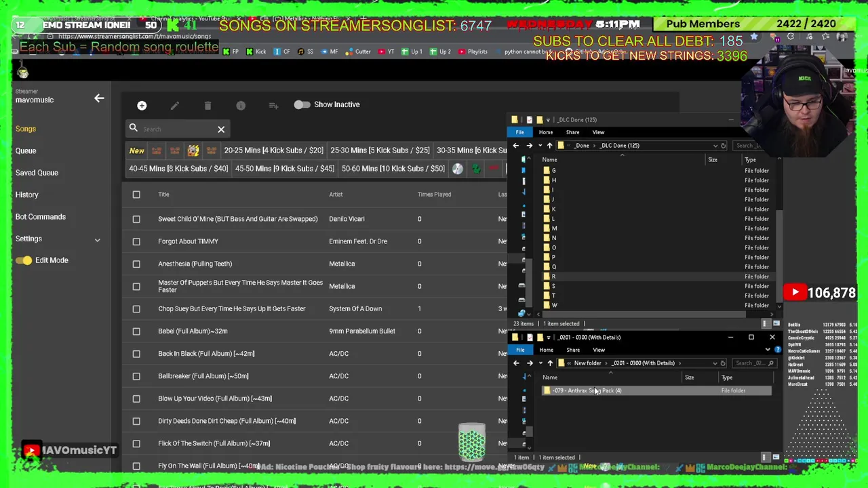Open Help icon in 0201 - 0300 window
868x488 pixels.
click(x=777, y=350)
